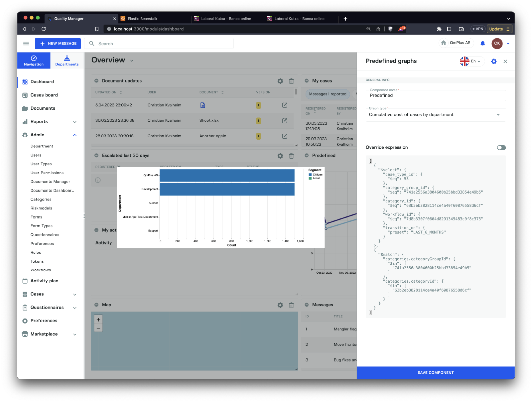Click the blue document file icon
This screenshot has height=402, width=532.
[x=202, y=105]
